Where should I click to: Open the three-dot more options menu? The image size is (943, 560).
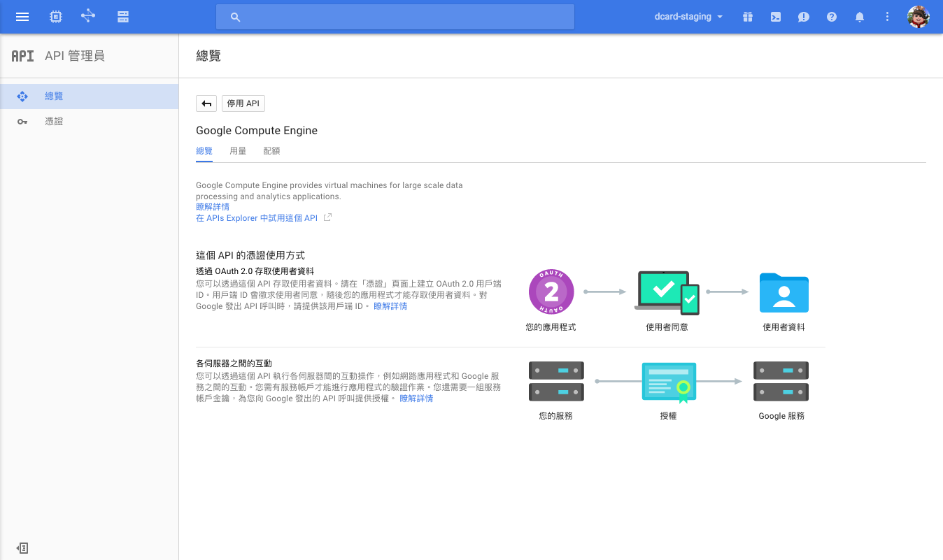[x=888, y=17]
